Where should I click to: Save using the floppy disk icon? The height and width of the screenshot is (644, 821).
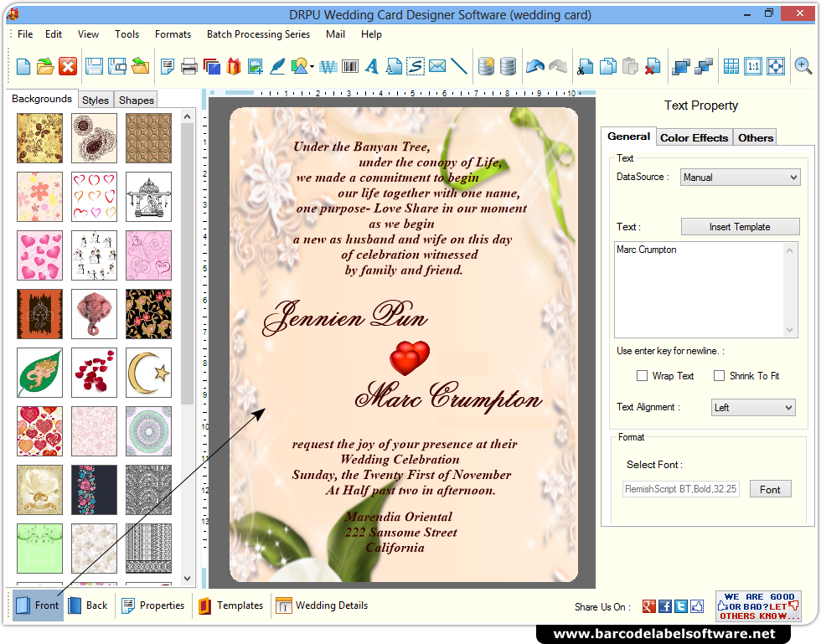tap(94, 66)
